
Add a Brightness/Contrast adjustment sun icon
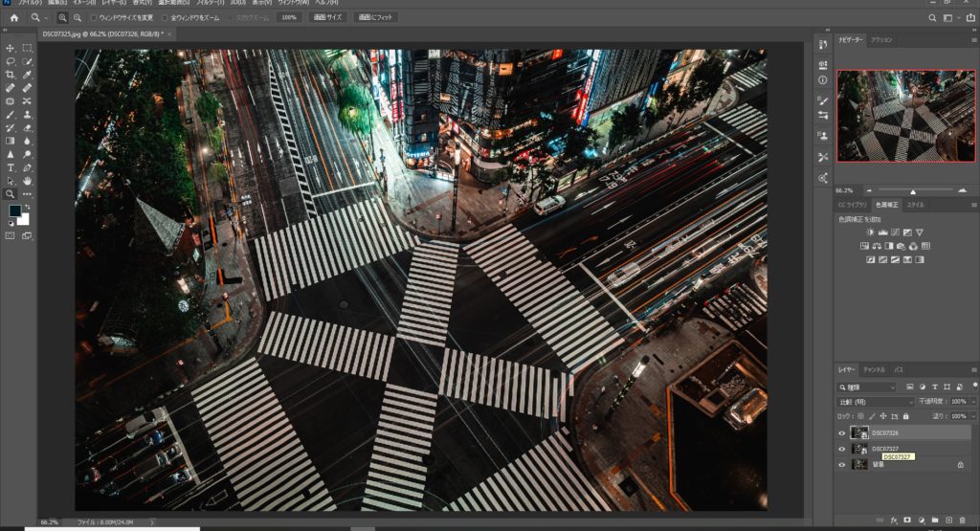pos(871,232)
